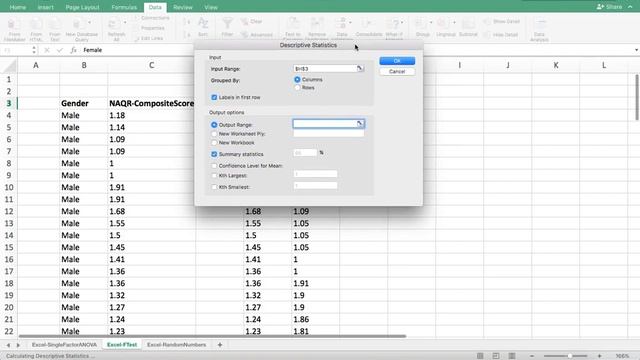Screen dimensions: 640x360
Task: Click the Hide Detail button
Action: (501, 35)
